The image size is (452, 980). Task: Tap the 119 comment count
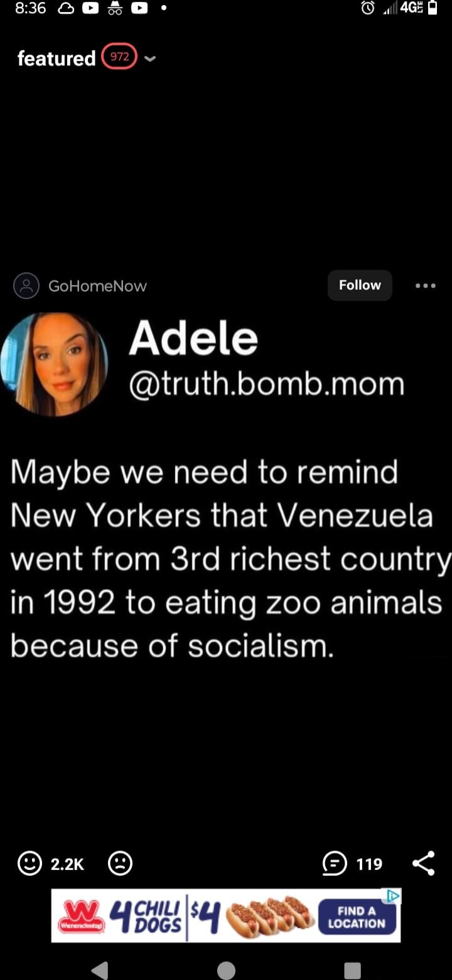[x=368, y=864]
